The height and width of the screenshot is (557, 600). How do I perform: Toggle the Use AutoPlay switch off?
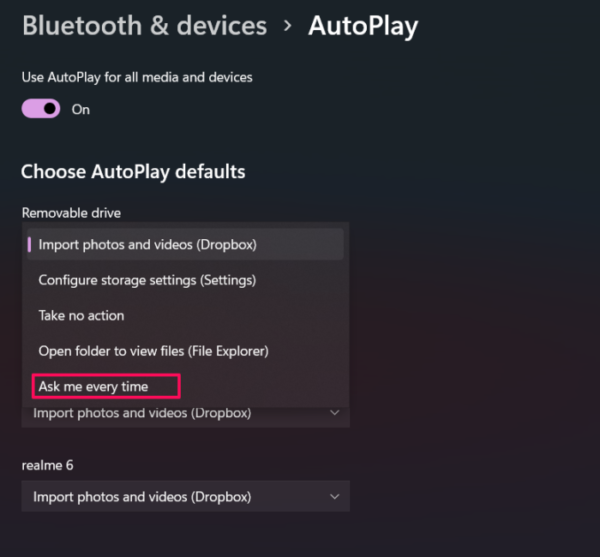point(41,108)
